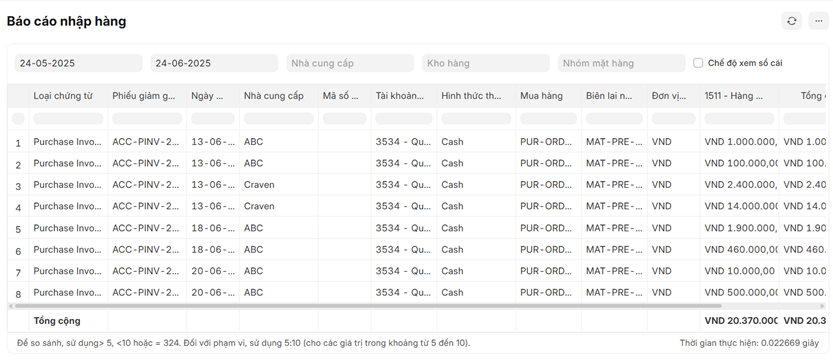Click PUR-ORD link in row 5

[x=547, y=228]
